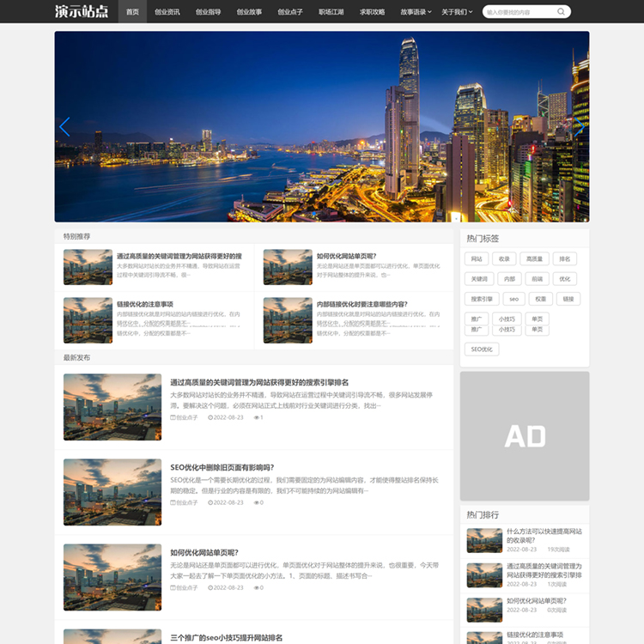Click the 热门排行 section heading
The image size is (644, 644).
point(483,515)
